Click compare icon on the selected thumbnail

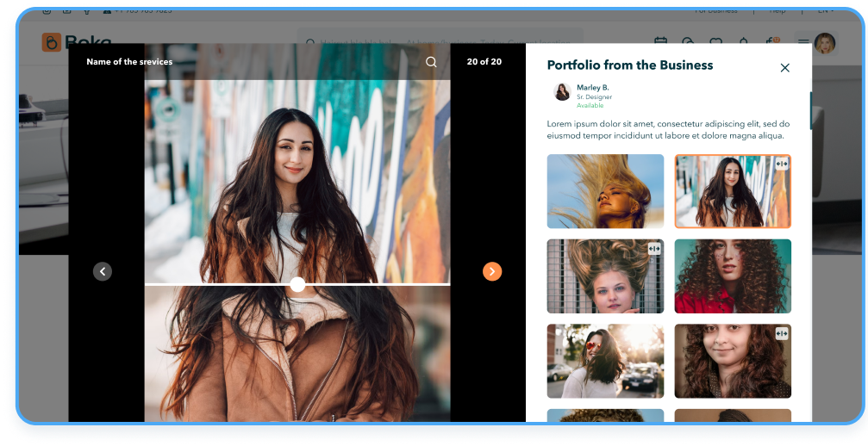tap(782, 164)
